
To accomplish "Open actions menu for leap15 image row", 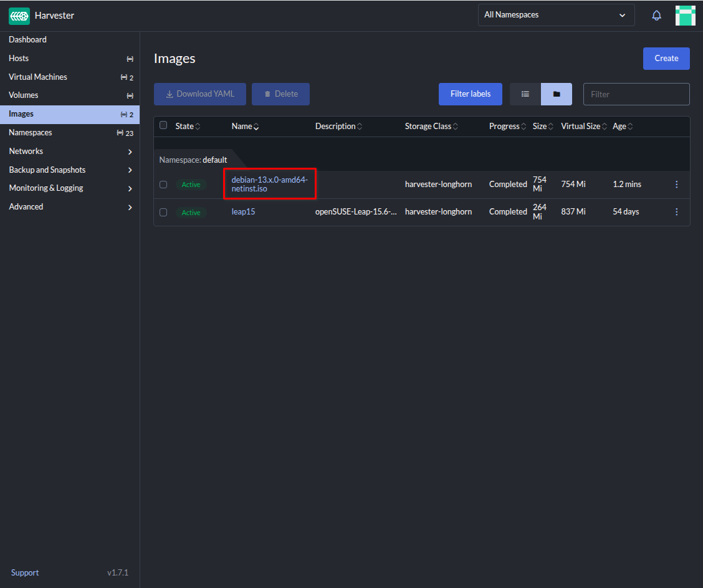I will pyautogui.click(x=677, y=212).
